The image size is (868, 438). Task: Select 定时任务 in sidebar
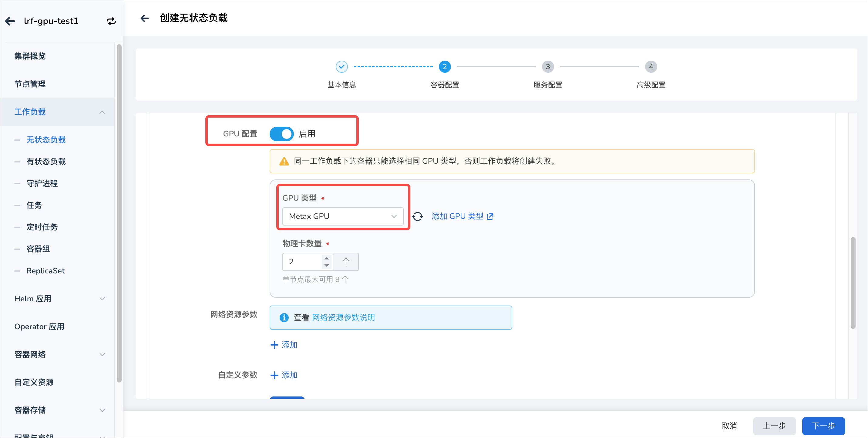(x=42, y=227)
